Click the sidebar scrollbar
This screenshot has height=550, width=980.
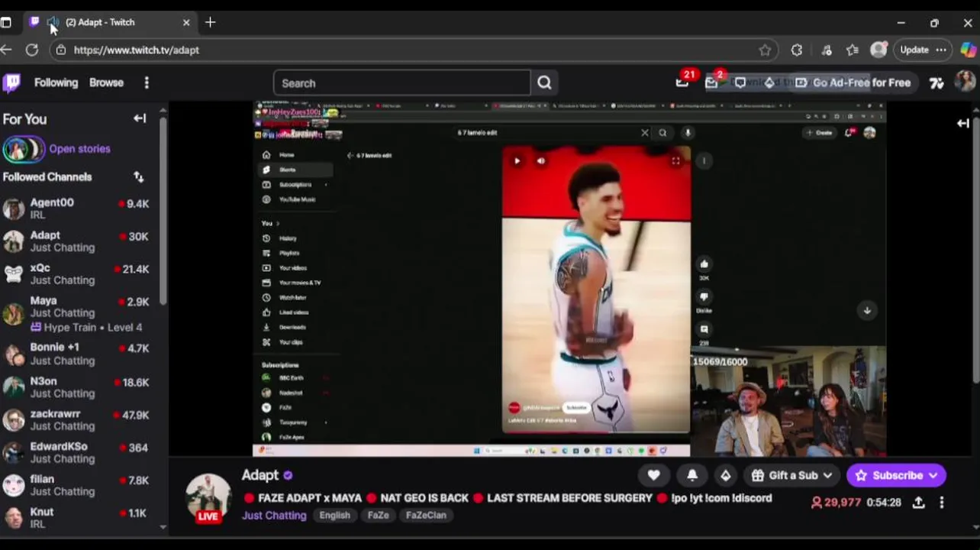coord(163,210)
